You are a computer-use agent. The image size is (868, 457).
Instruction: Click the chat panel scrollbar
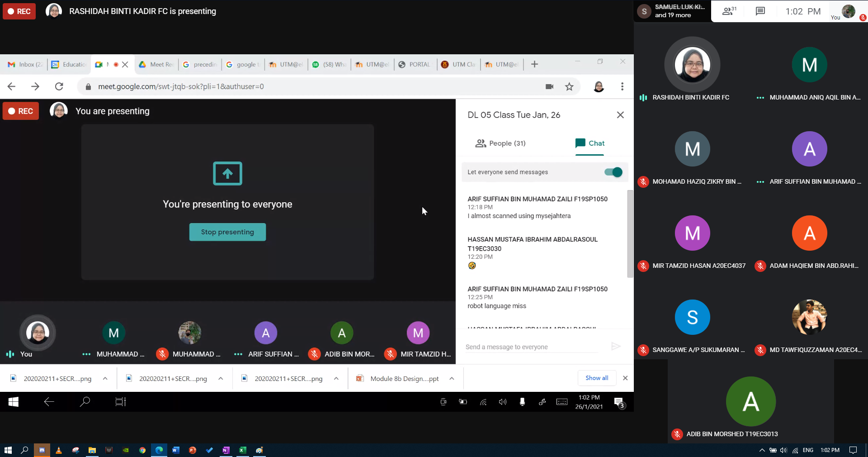coord(630,233)
